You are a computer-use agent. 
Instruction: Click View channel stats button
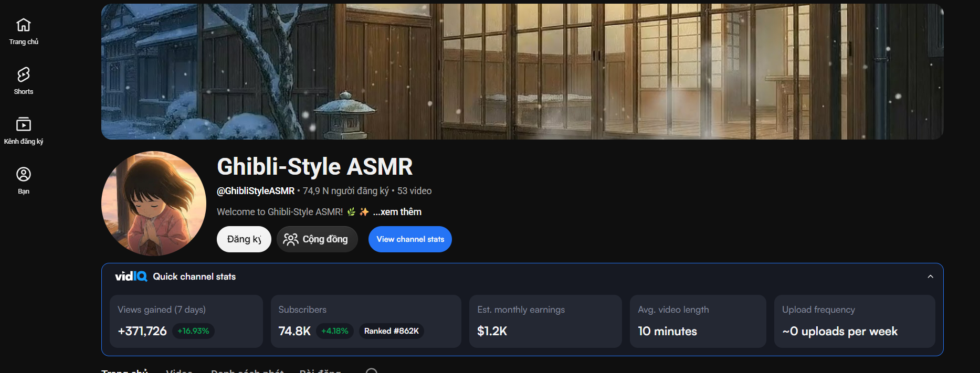pyautogui.click(x=410, y=239)
